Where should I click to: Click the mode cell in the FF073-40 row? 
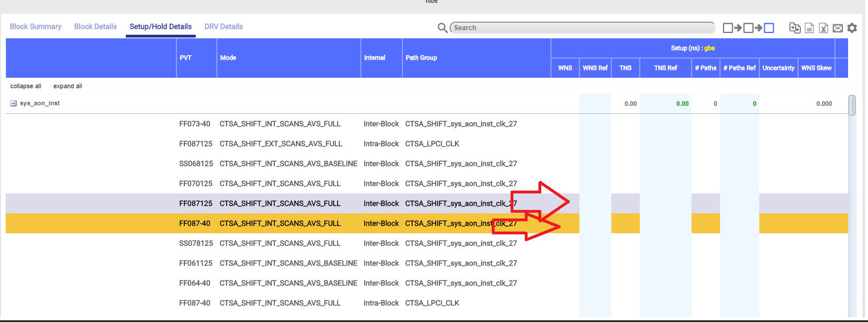281,124
